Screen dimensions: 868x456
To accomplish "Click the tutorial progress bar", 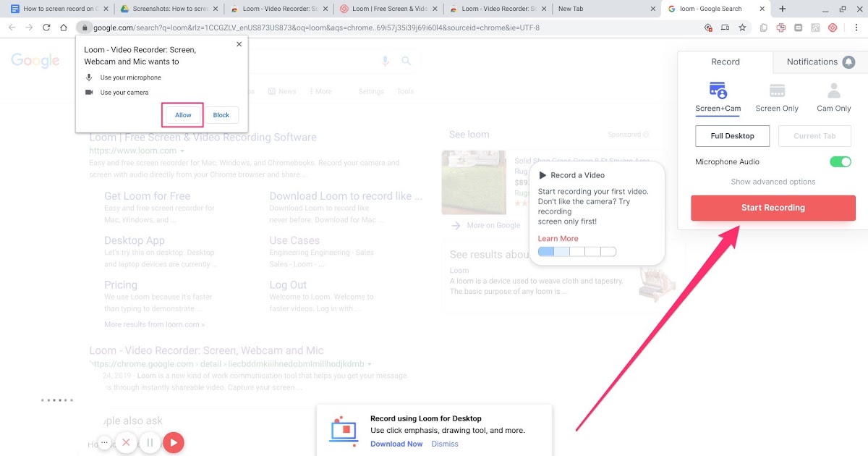I will 577,252.
